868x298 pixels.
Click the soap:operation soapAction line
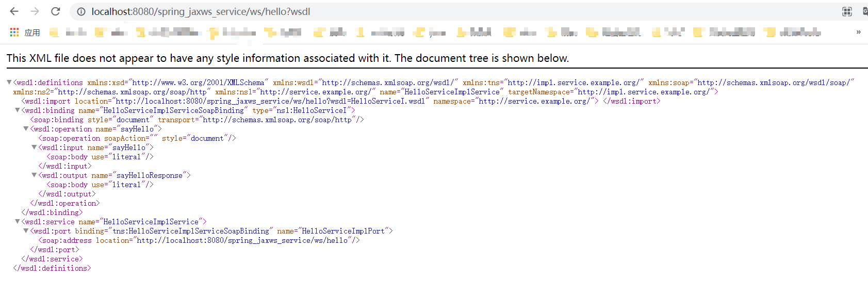(x=137, y=138)
